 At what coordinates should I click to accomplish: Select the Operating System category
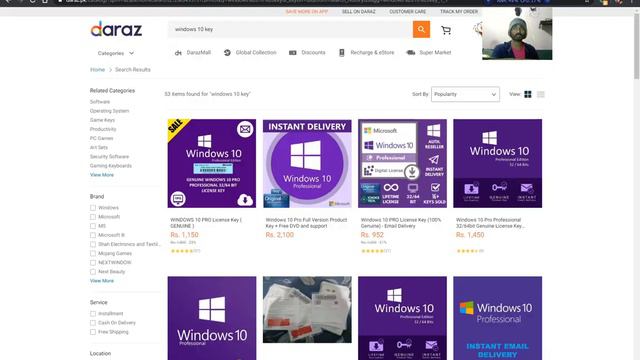(x=109, y=111)
